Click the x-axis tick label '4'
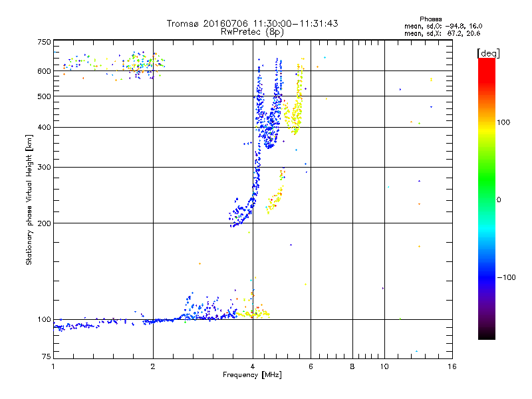 (x=253, y=366)
